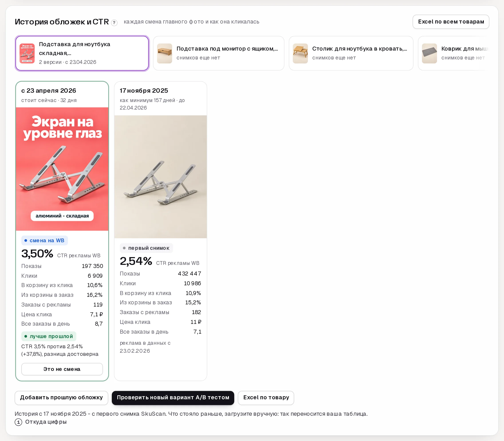
Task: Click the смена на WB badge
Action: (x=45, y=240)
